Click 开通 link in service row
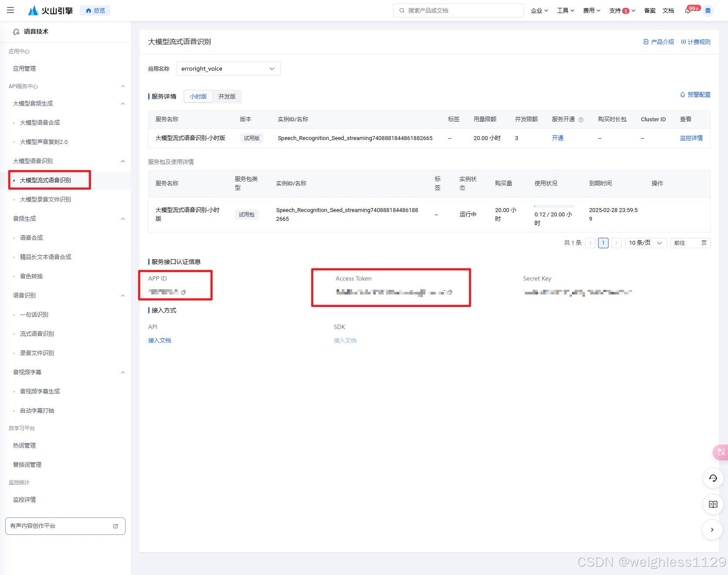 pos(558,138)
